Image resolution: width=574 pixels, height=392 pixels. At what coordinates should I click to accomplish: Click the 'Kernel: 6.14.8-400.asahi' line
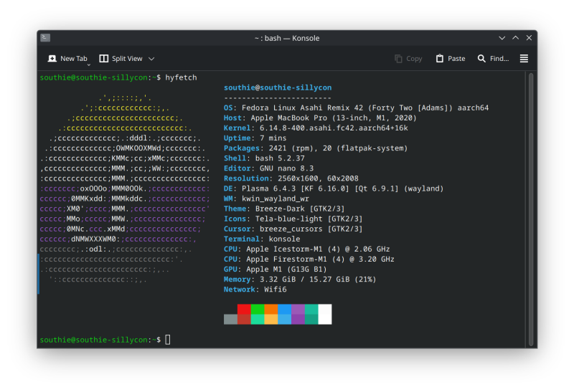point(316,128)
